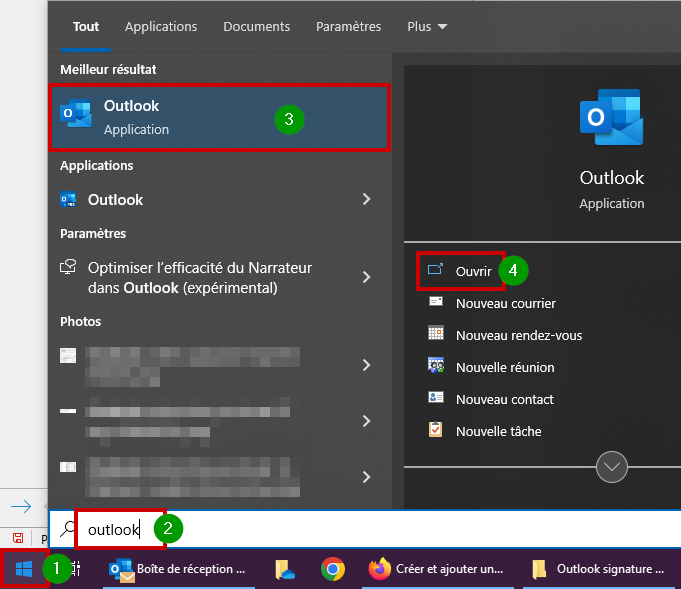Expand the third blurred Photos result arrow

tap(366, 477)
